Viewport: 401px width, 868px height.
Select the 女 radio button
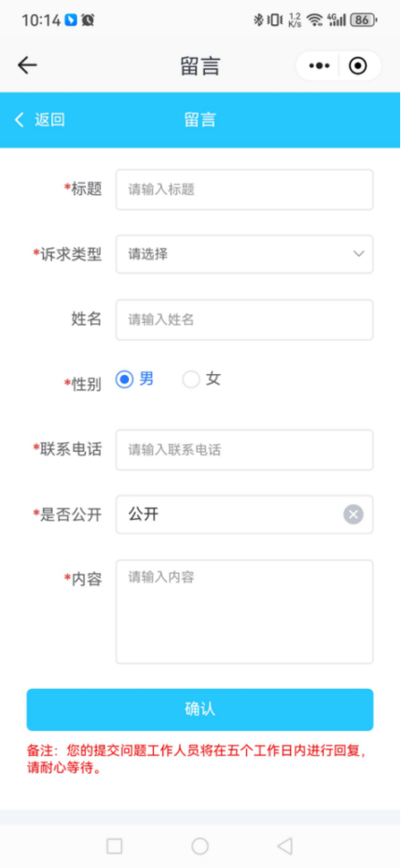(x=191, y=379)
